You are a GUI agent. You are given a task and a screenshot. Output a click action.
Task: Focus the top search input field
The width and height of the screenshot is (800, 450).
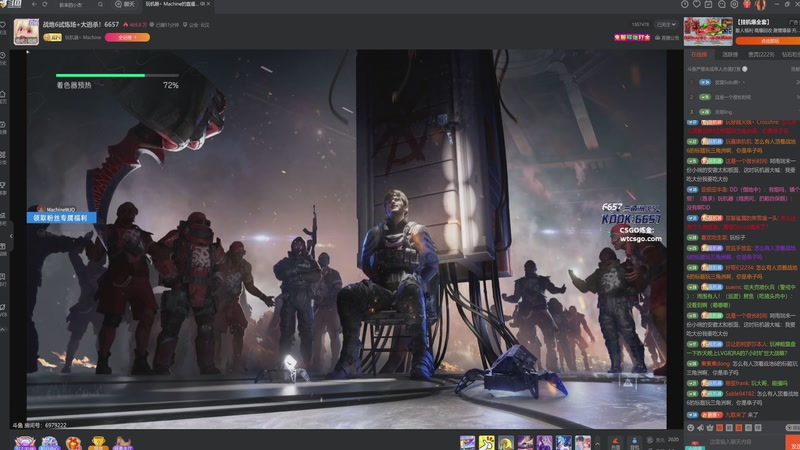click(x=77, y=5)
